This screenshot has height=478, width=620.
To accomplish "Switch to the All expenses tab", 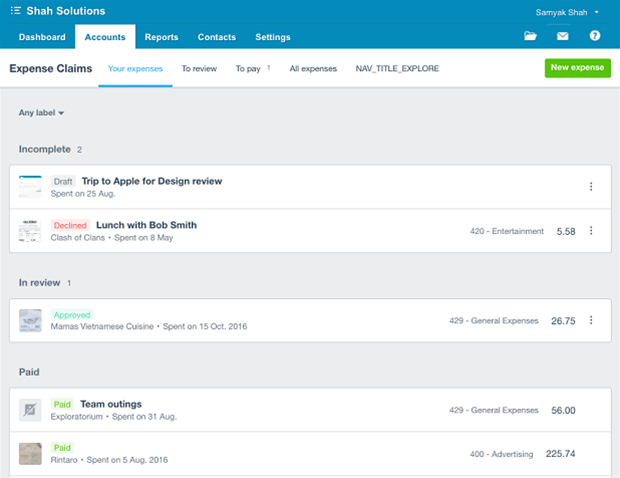I will point(313,68).
